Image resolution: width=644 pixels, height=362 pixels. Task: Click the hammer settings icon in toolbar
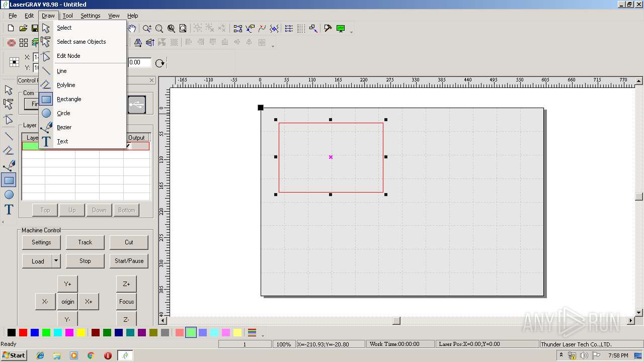point(328,29)
